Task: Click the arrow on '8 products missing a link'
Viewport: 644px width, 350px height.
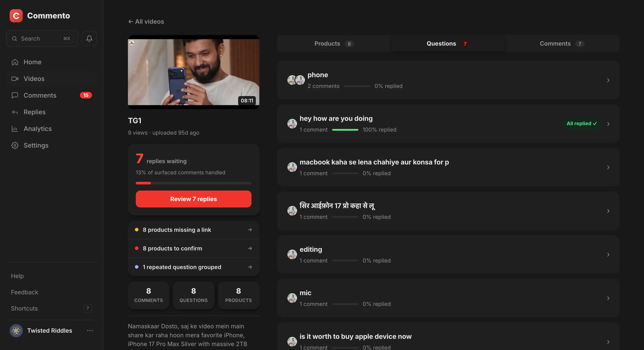Action: pyautogui.click(x=250, y=230)
